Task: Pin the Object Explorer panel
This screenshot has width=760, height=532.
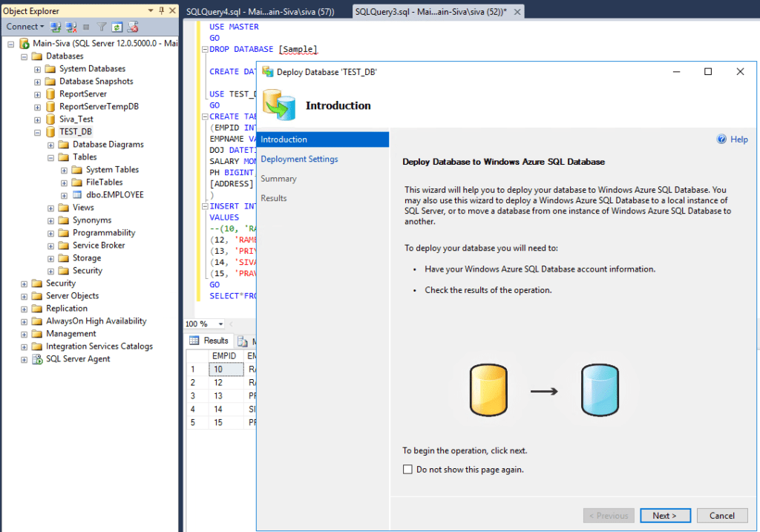Action: pos(161,11)
